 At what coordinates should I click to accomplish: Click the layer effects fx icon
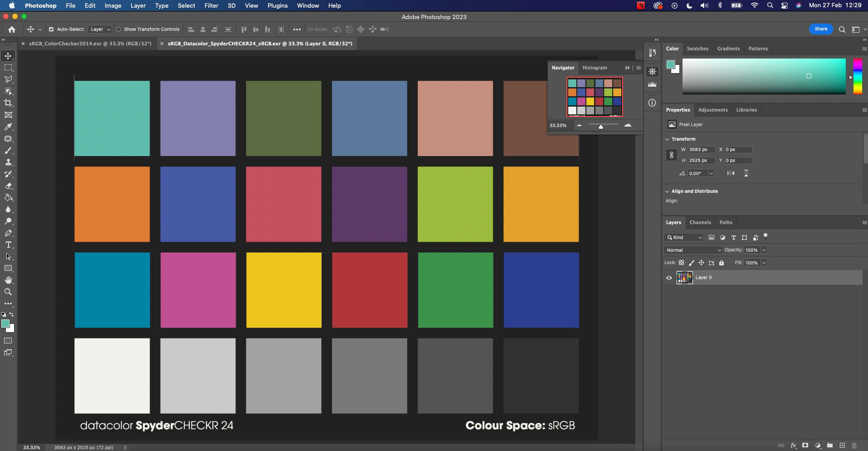point(793,446)
